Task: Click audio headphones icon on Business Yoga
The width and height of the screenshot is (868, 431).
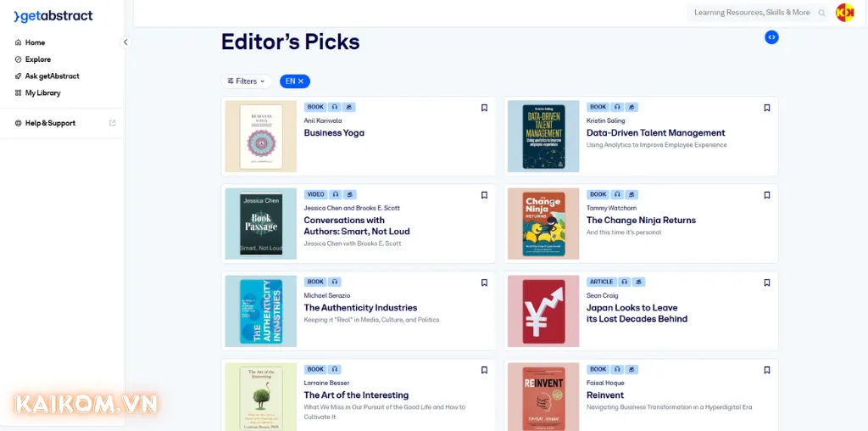Action: pyautogui.click(x=335, y=108)
